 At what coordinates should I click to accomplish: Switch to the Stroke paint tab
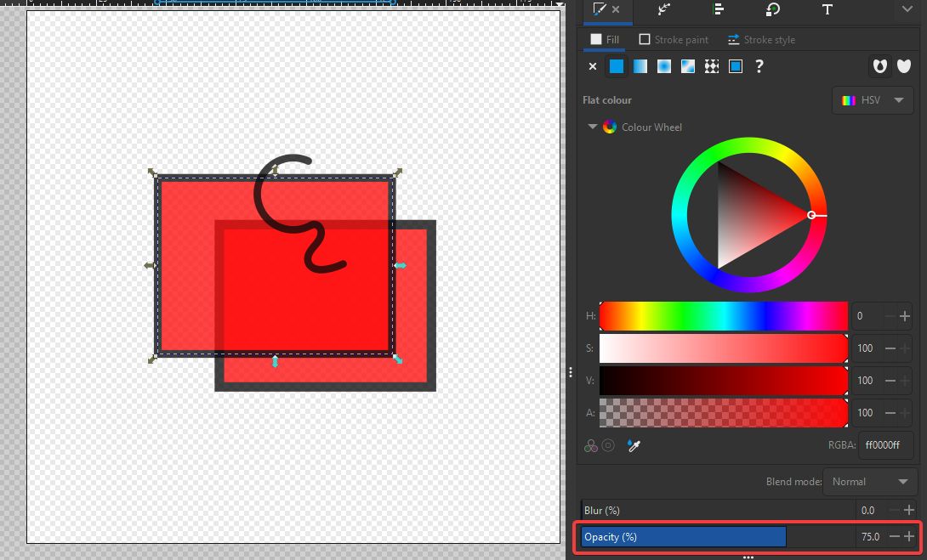(674, 40)
